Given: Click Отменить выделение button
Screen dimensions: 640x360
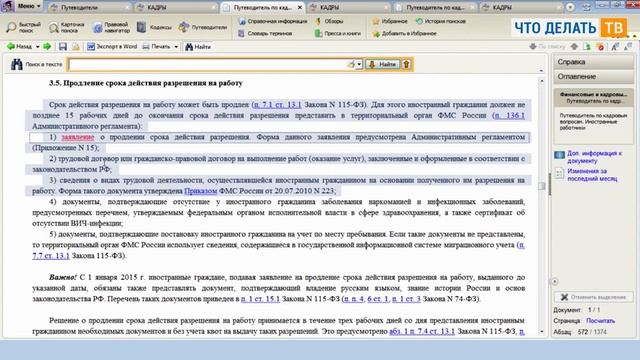Looking at the screenshot, I should pyautogui.click(x=593, y=297).
